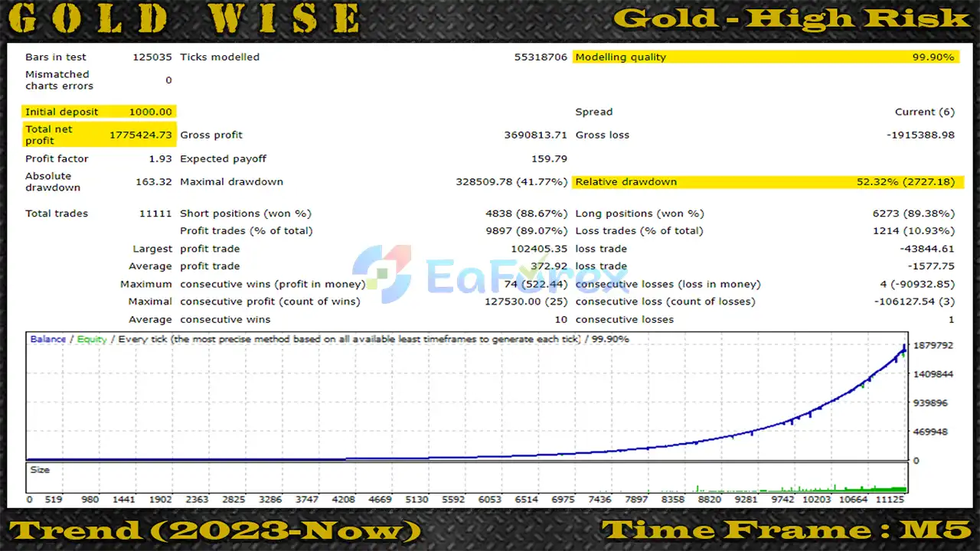Click the peak of the blue balance curve
The height and width of the screenshot is (551, 980).
click(904, 348)
